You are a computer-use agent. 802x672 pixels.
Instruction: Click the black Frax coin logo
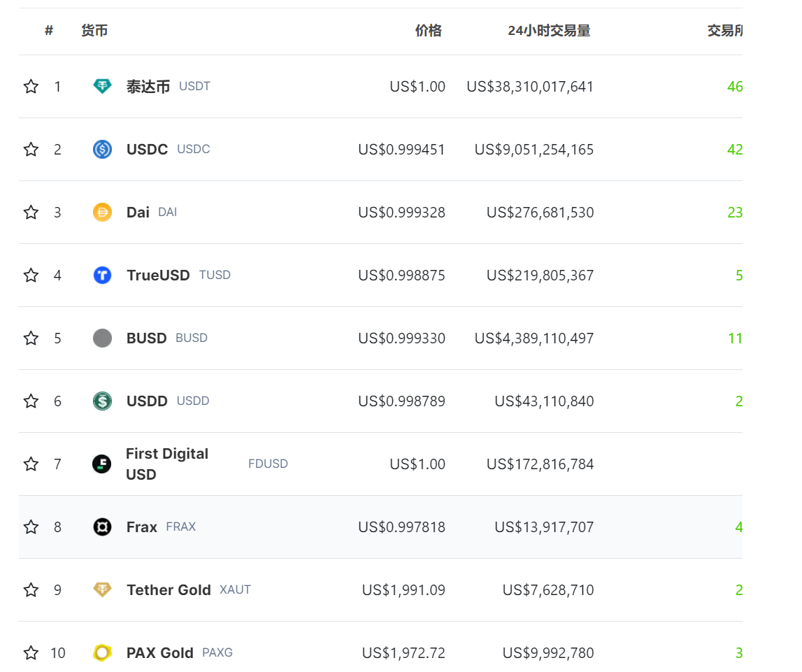pos(102,527)
